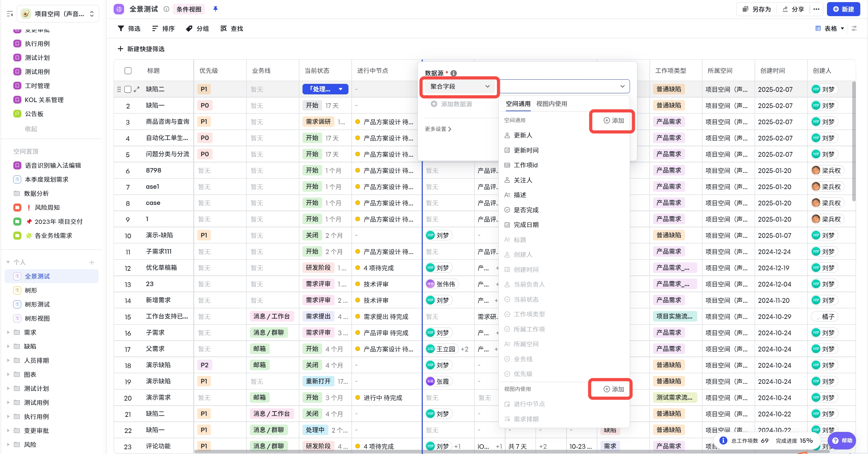Image resolution: width=868 pixels, height=454 pixels.
Task: Click the 全景测试 purple header icon
Action: click(119, 9)
